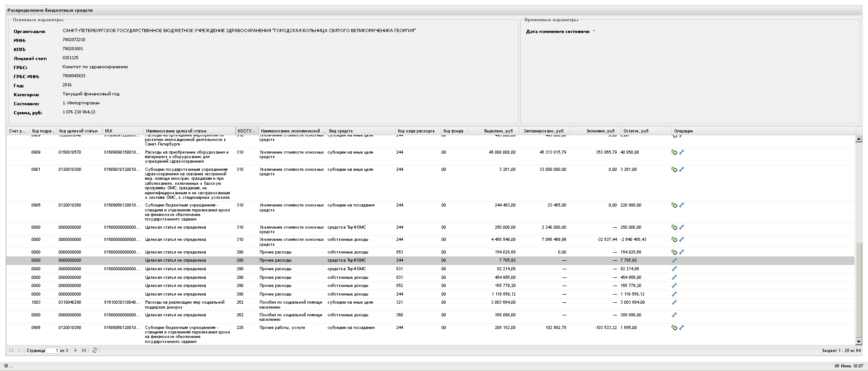Click the expense type code '360' cell

(400, 315)
